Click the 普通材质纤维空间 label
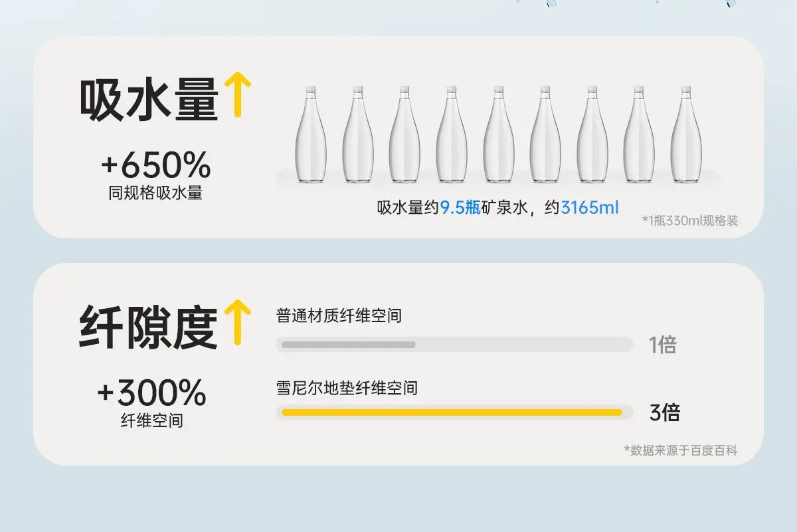 (339, 315)
